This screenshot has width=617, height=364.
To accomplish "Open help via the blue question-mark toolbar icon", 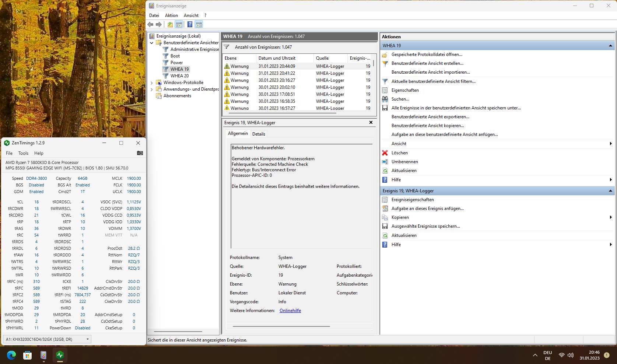I will click(x=190, y=24).
